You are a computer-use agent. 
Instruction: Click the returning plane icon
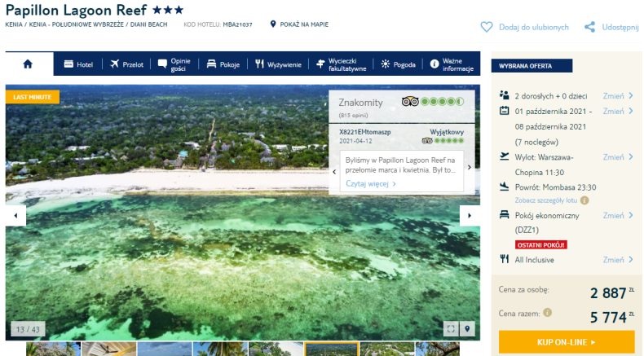point(505,187)
